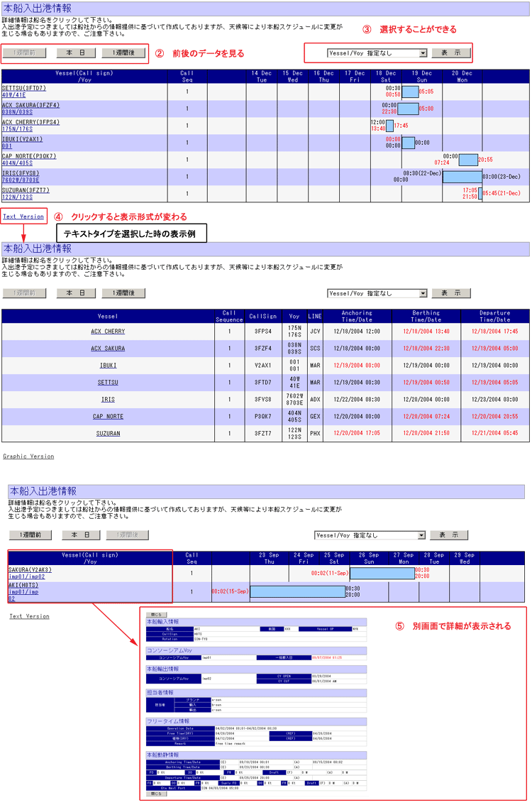Click the CAP NORTE link in text-version table

(x=108, y=417)
